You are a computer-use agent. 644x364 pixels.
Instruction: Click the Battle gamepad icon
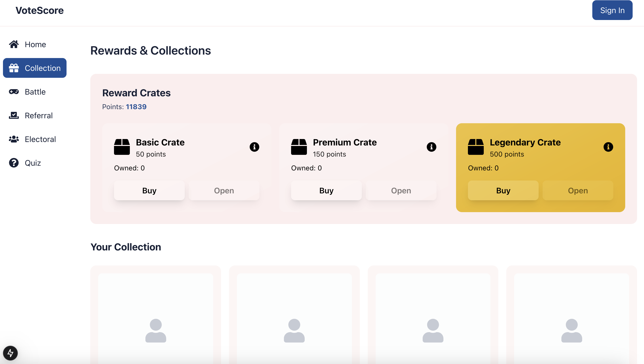coord(14,92)
